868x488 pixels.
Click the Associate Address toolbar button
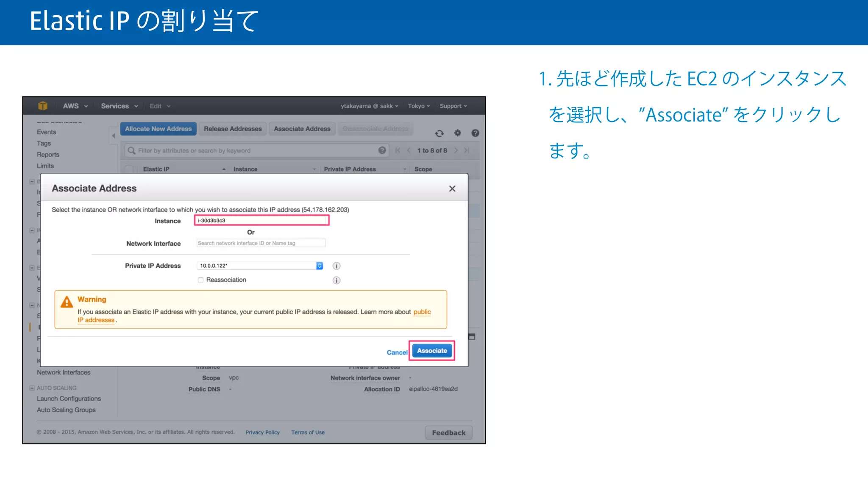pyautogui.click(x=302, y=129)
